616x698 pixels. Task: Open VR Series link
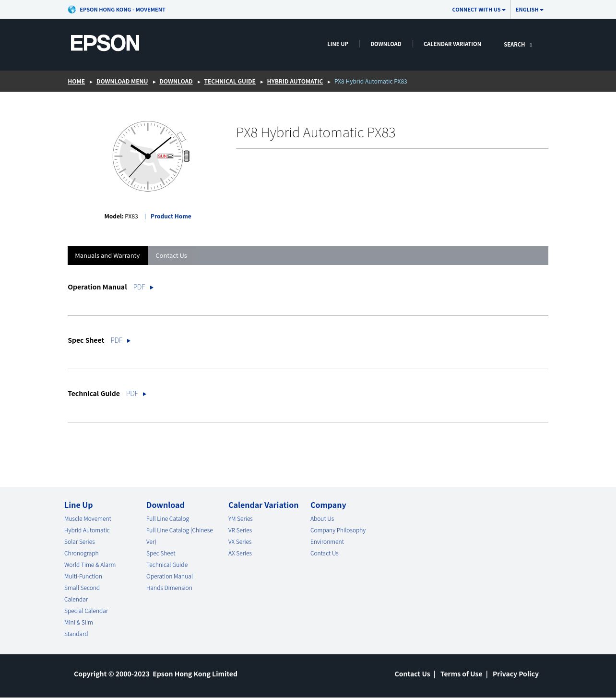240,530
